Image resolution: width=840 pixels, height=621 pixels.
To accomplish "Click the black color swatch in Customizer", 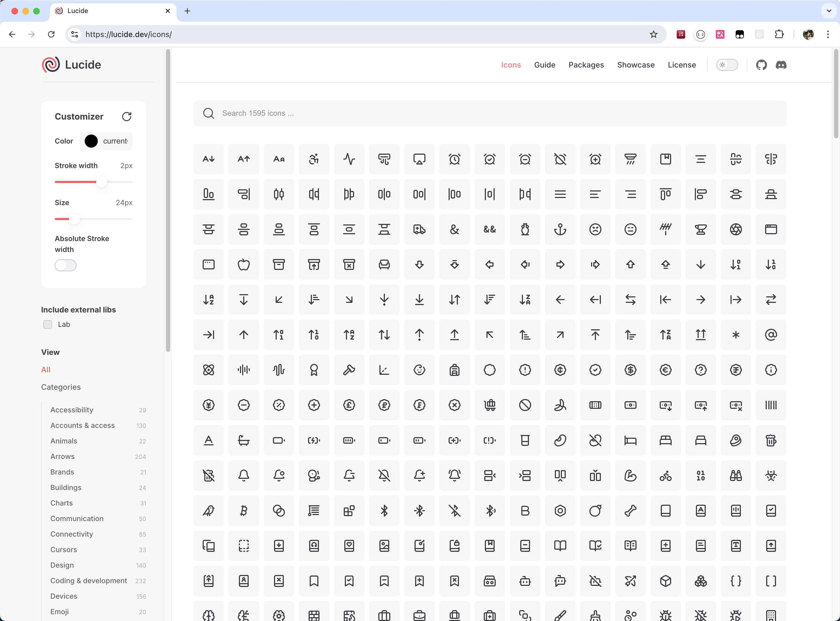I will [91, 141].
